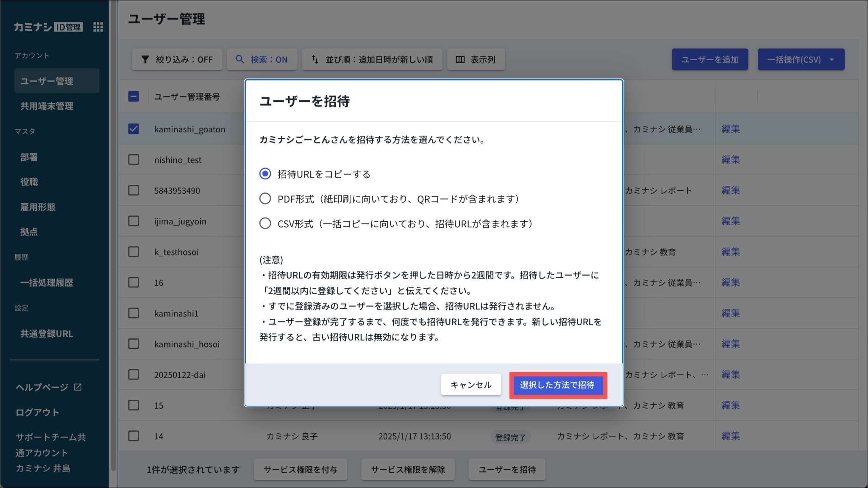Screen dimensions: 868x488
Task: Select the 招待URLをコピーする radio option
Action: [265, 174]
